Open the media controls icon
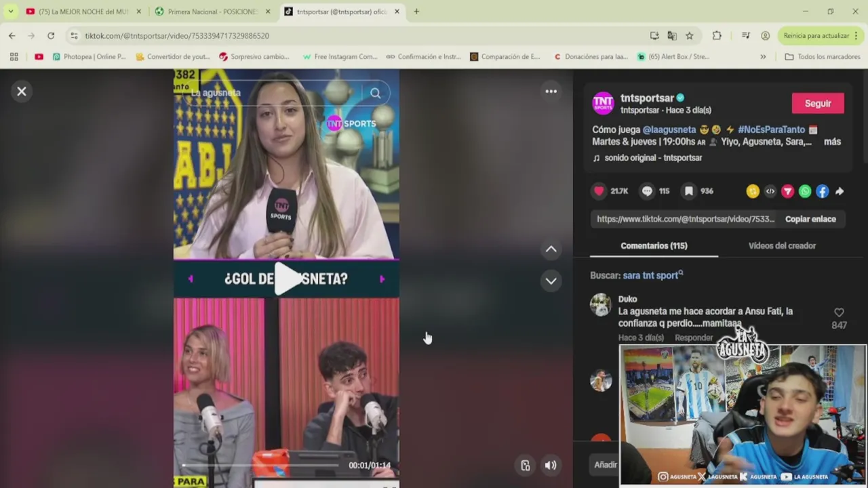 point(745,36)
